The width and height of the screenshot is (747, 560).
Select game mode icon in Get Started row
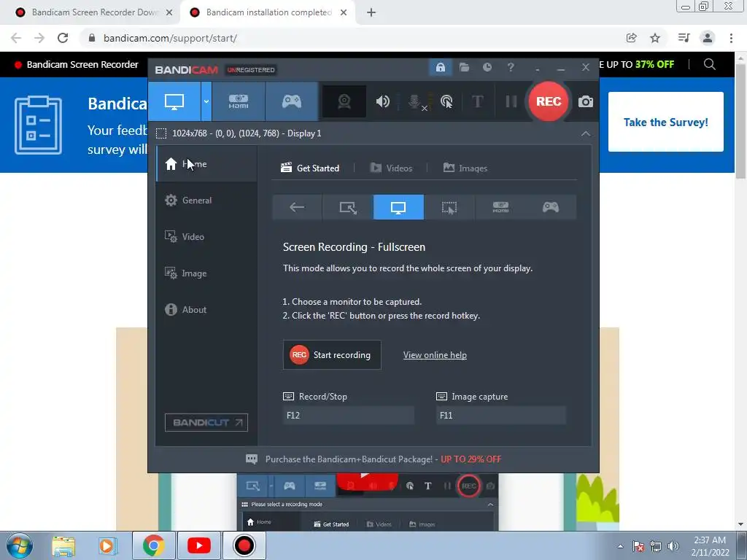click(551, 207)
